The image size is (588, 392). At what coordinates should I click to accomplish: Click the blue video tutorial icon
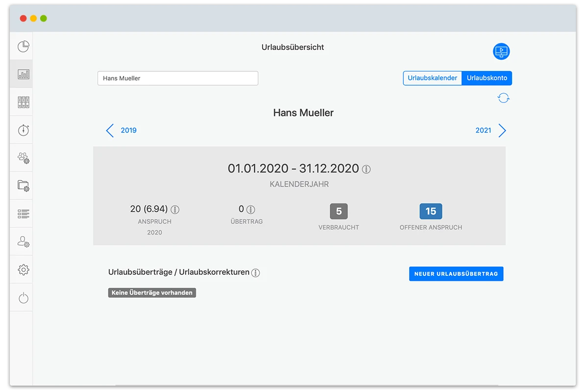(x=501, y=51)
